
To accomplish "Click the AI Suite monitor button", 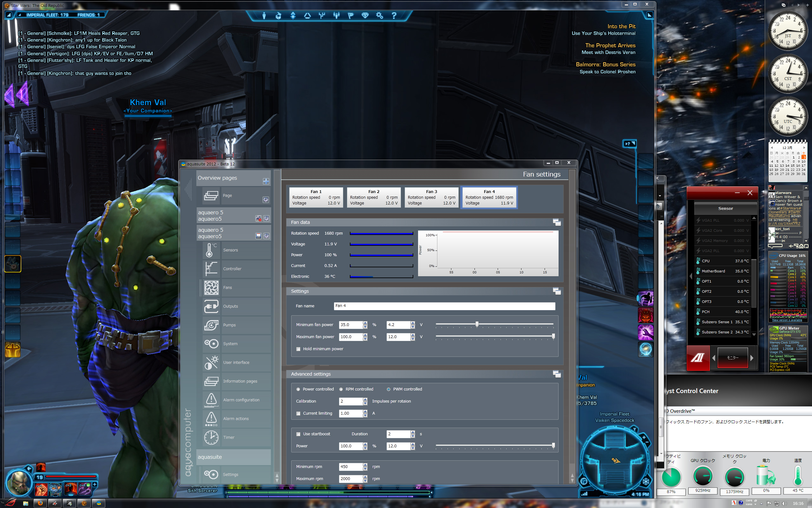I will pos(733,358).
